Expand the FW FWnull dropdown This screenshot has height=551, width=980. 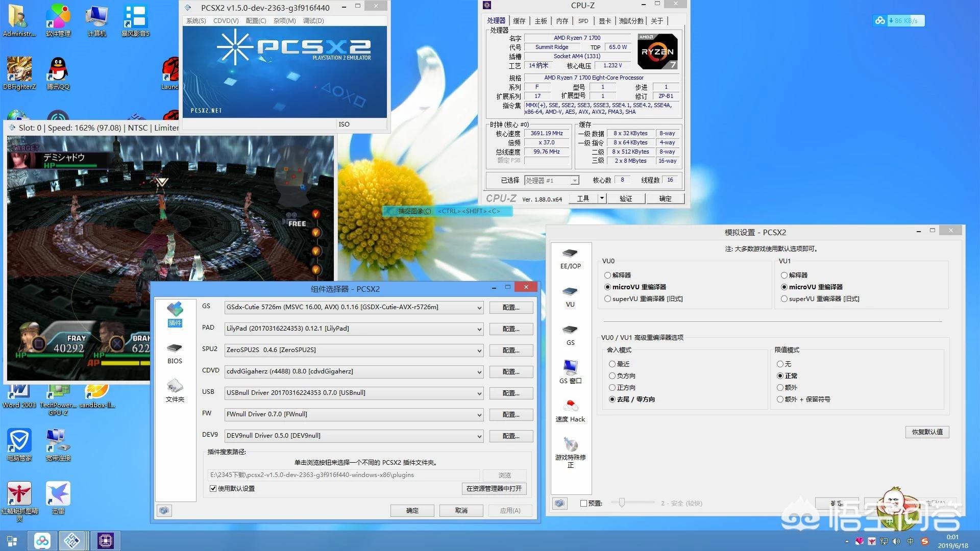coord(479,415)
